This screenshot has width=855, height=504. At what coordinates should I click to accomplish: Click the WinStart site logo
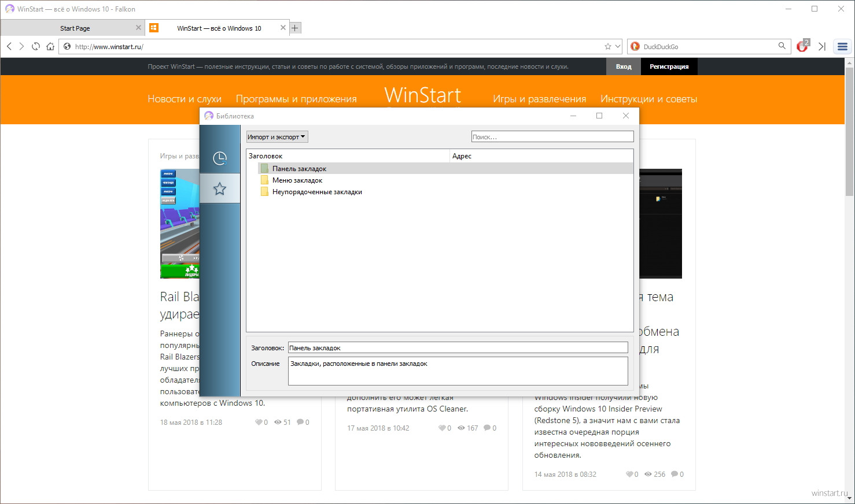tap(423, 95)
